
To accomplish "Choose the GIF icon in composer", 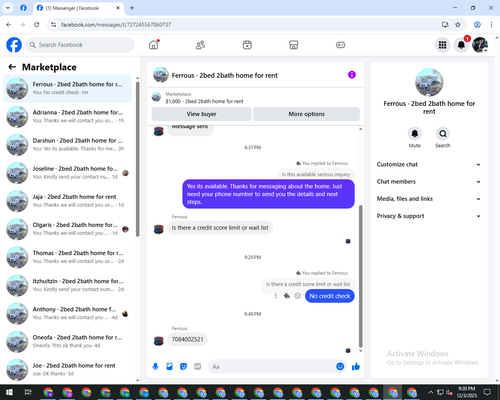I will coord(198,367).
